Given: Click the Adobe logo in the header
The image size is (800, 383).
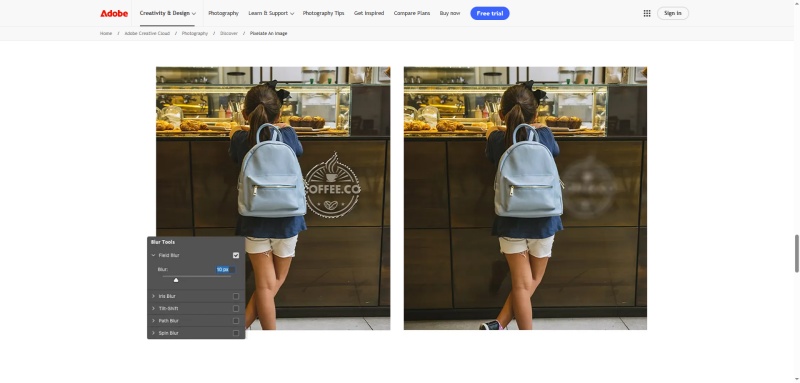Looking at the screenshot, I should point(114,13).
